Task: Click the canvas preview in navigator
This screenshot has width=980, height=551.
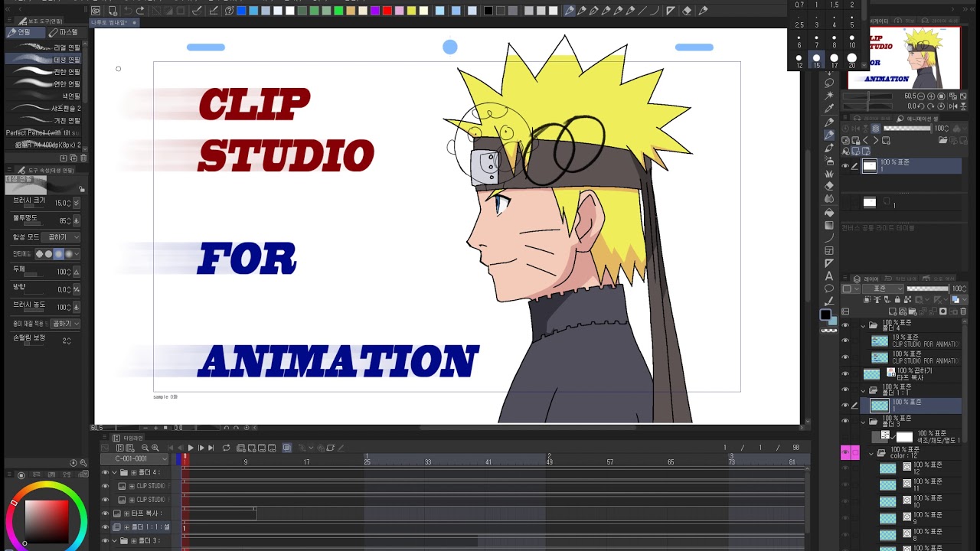Action: click(904, 57)
